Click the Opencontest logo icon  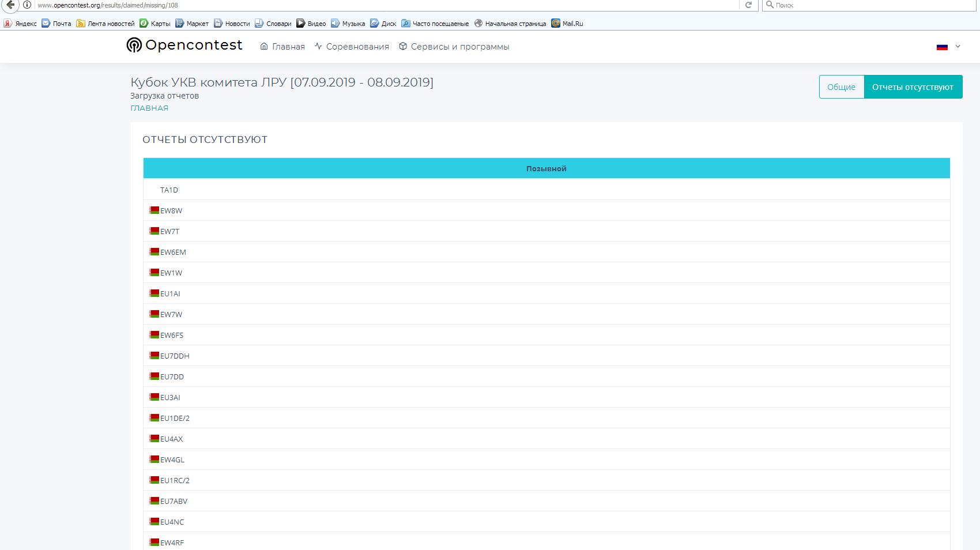(134, 46)
